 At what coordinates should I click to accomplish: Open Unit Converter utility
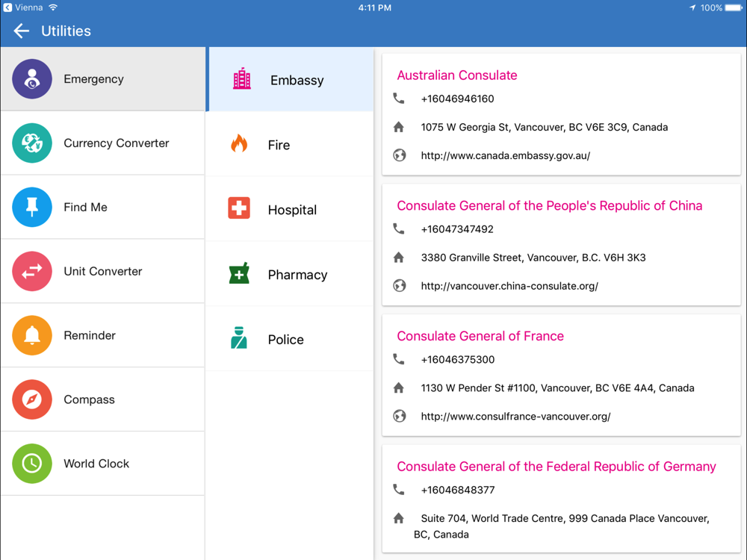[x=103, y=271]
